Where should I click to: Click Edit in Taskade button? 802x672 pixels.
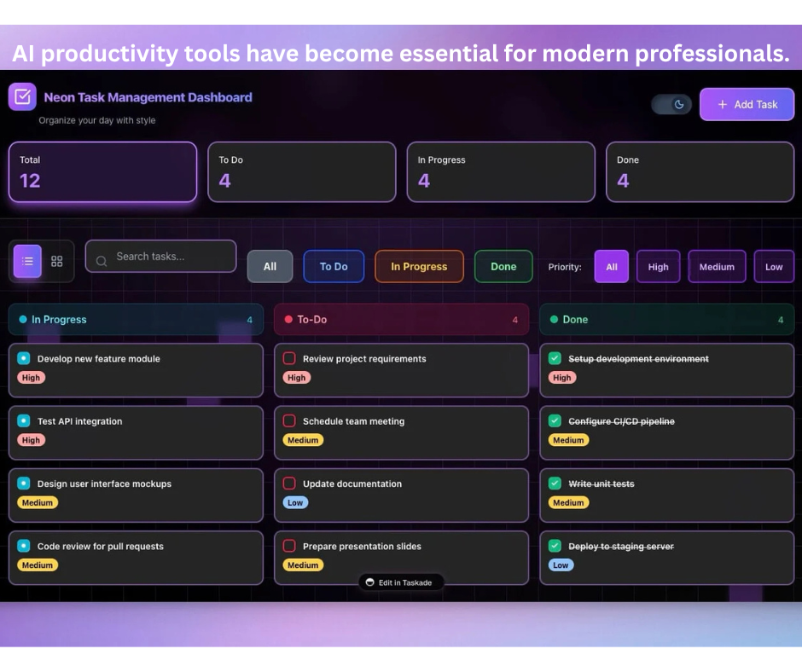pyautogui.click(x=401, y=582)
